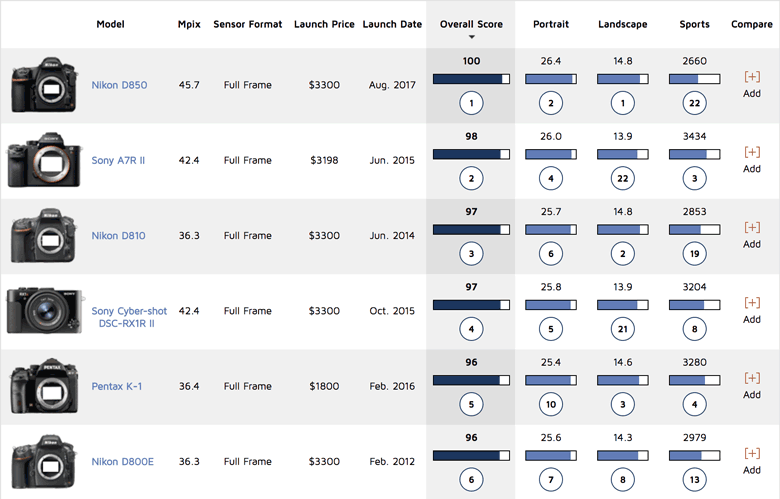Screen dimensions: 780x499
Task: Click the Nikon D800E model link
Action: pos(122,462)
